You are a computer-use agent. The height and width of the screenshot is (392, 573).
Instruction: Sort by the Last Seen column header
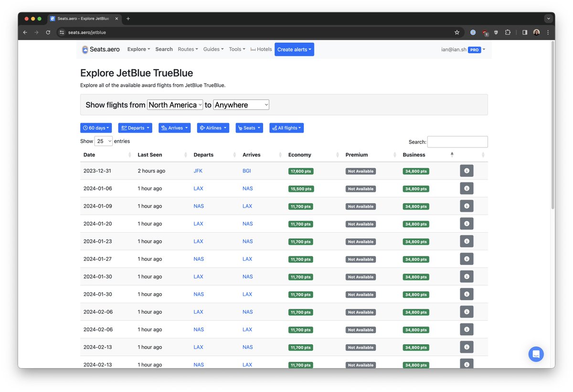162,155
